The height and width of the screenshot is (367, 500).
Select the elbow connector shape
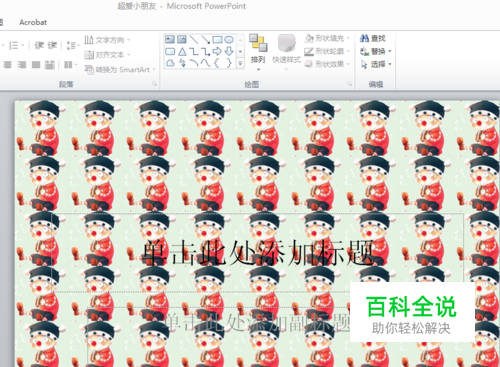tap(194, 51)
